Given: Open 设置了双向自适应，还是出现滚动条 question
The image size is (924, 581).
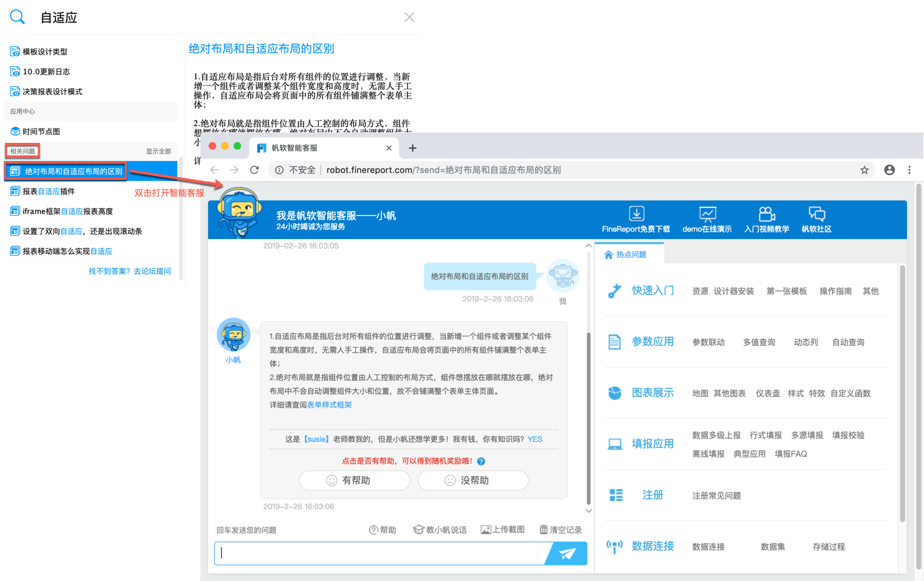Looking at the screenshot, I should point(76,232).
